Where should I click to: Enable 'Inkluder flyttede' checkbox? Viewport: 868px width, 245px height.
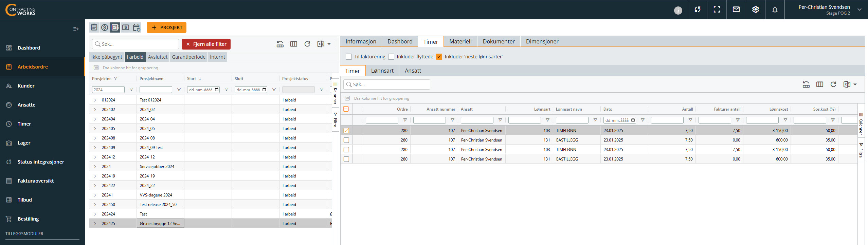pyautogui.click(x=391, y=57)
